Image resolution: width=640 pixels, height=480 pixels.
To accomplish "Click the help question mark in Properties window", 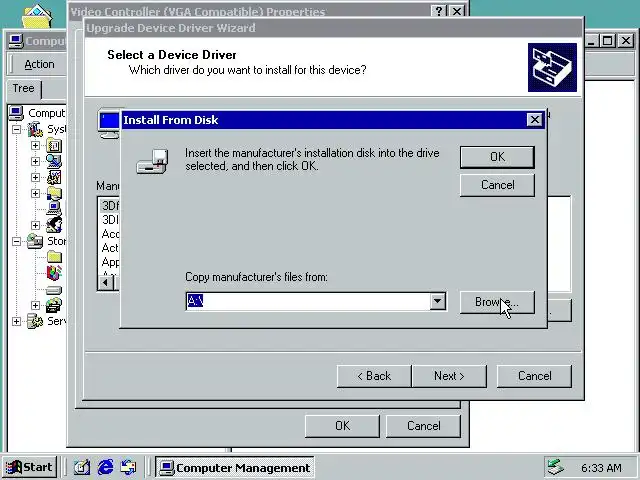I will tap(439, 11).
